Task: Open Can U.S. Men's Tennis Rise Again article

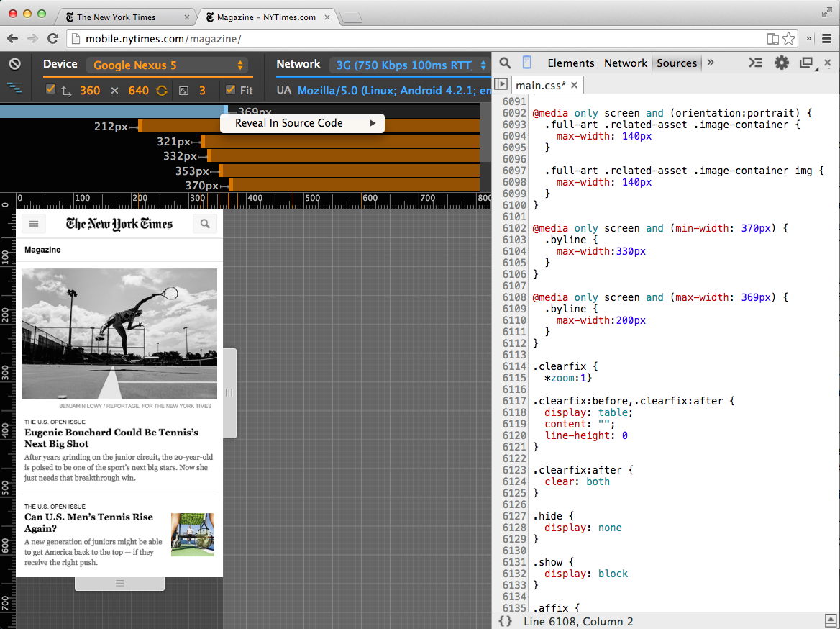Action: (x=88, y=522)
